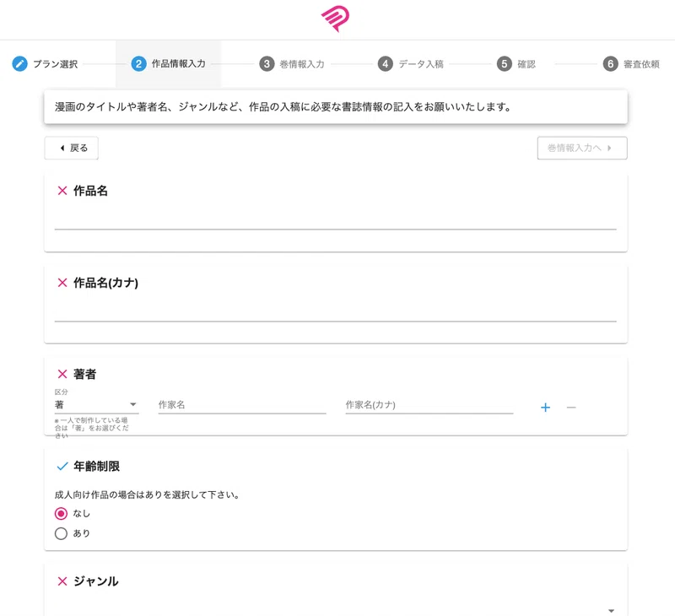Click the 作家名 input field
This screenshot has width=675, height=616.
[x=242, y=405]
